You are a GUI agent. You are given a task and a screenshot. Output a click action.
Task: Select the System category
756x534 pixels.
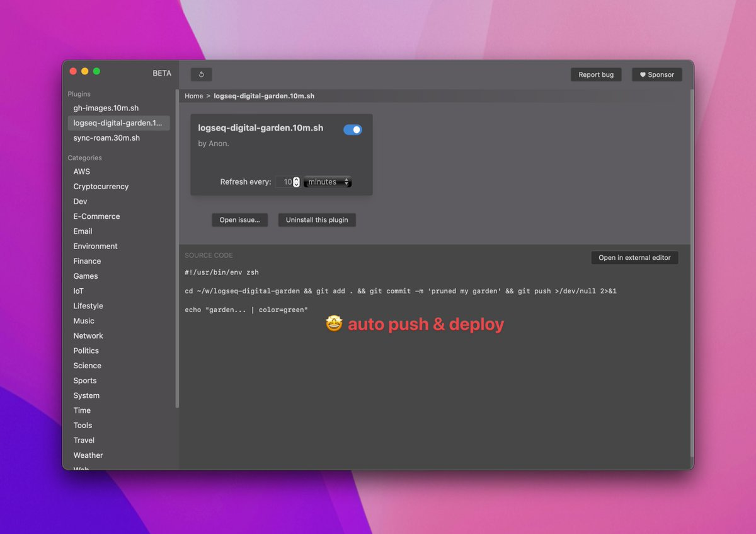point(86,396)
